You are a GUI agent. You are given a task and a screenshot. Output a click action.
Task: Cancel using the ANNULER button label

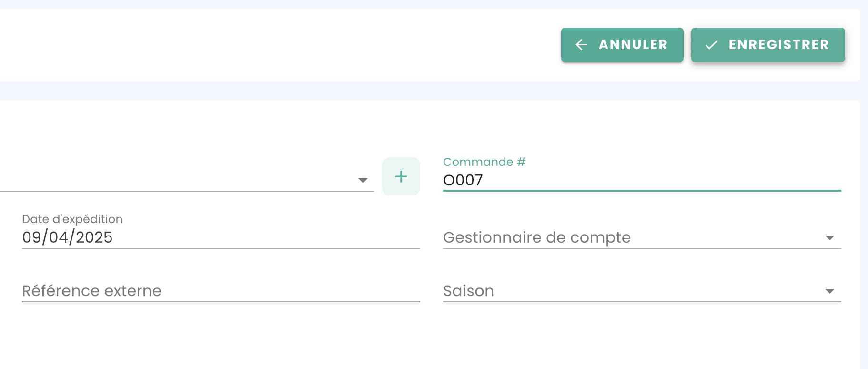click(633, 45)
